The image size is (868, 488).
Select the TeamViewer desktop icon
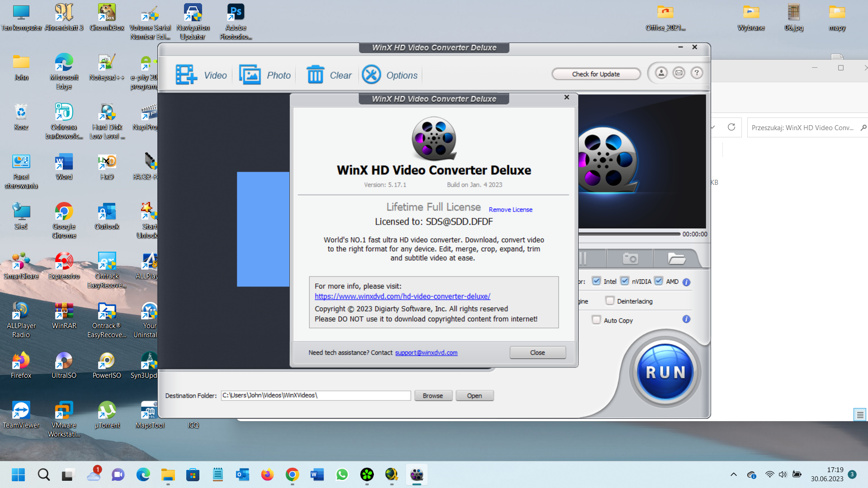coord(21,415)
